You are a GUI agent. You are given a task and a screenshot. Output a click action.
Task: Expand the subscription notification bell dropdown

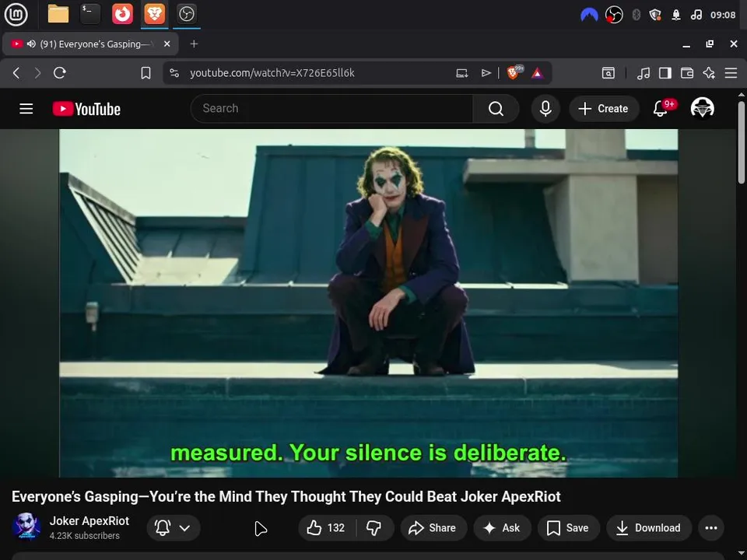(174, 527)
